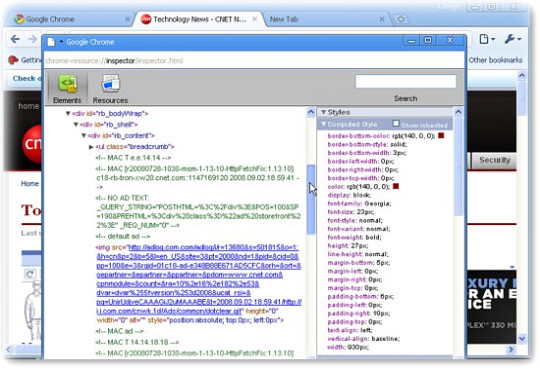Click the CNET red logo on the page

point(32,144)
